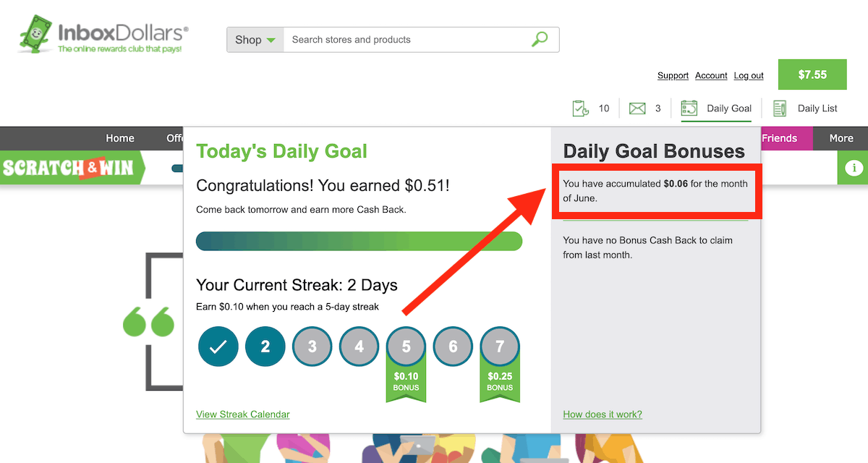Viewport: 868px width, 463px height.
Task: Open the View Streak Calendar link
Action: click(x=242, y=414)
